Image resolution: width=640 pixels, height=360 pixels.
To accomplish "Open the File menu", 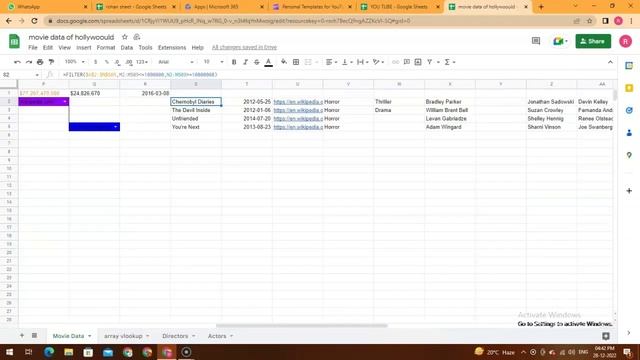I will (33, 47).
